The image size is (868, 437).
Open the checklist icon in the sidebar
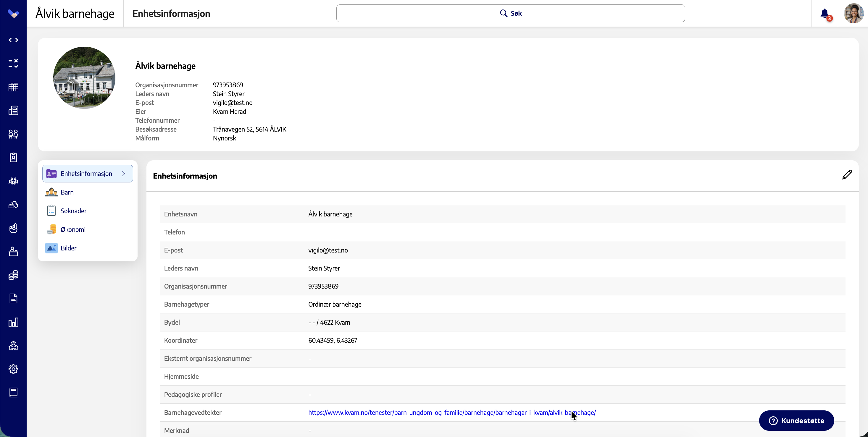point(13,63)
